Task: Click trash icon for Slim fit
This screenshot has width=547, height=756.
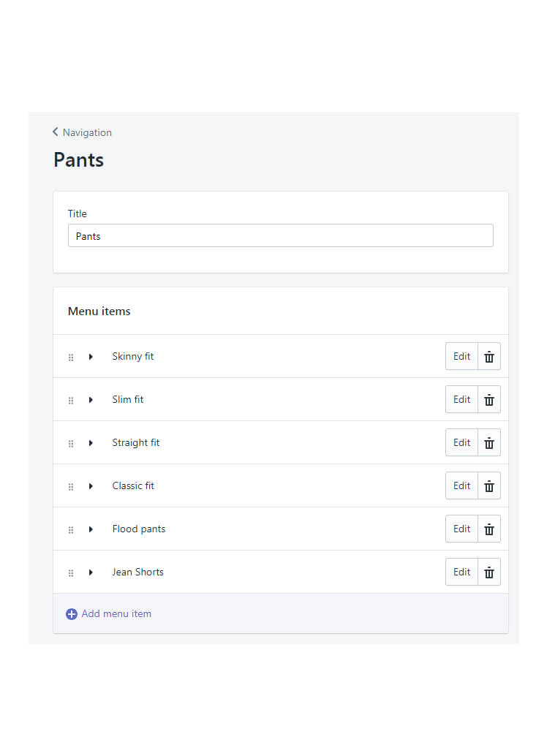Action: [x=489, y=399]
